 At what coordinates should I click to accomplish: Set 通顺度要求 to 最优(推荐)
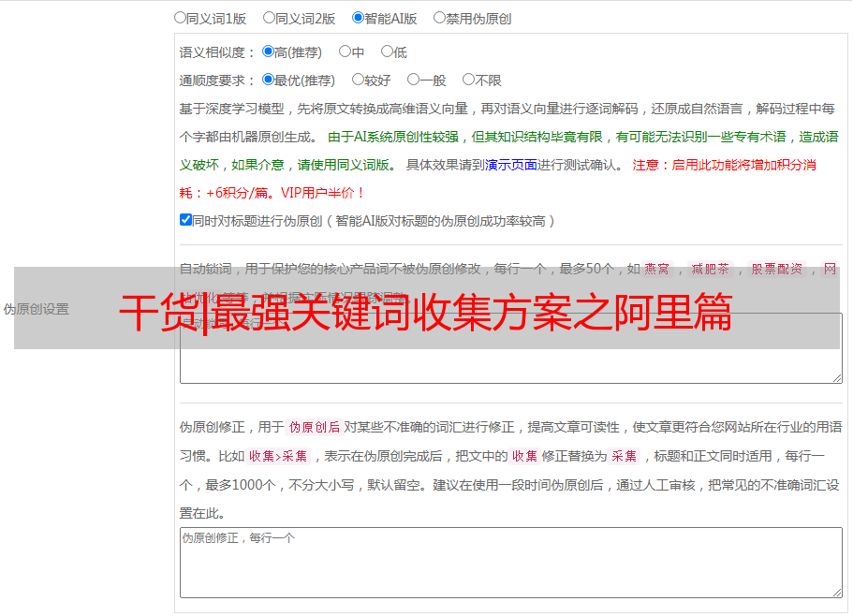pos(268,80)
